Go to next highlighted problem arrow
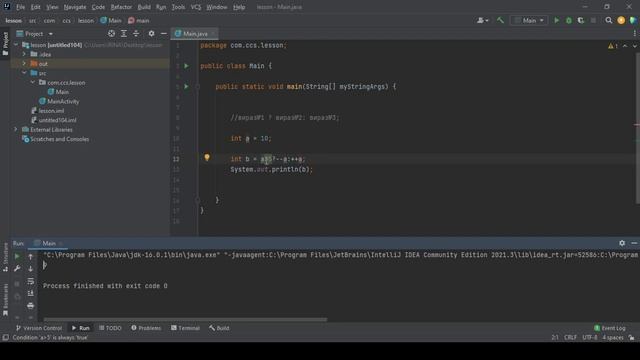Image resolution: width=640 pixels, height=360 pixels. [634, 46]
